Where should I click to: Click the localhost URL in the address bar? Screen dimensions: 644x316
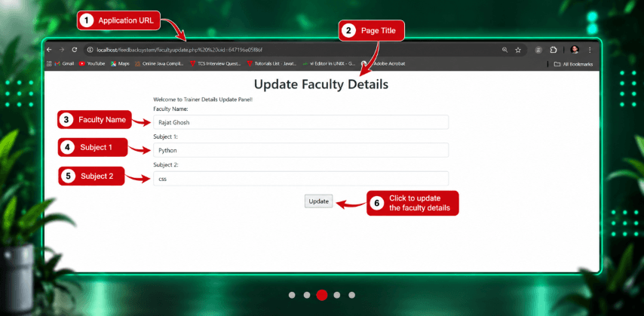tap(179, 50)
